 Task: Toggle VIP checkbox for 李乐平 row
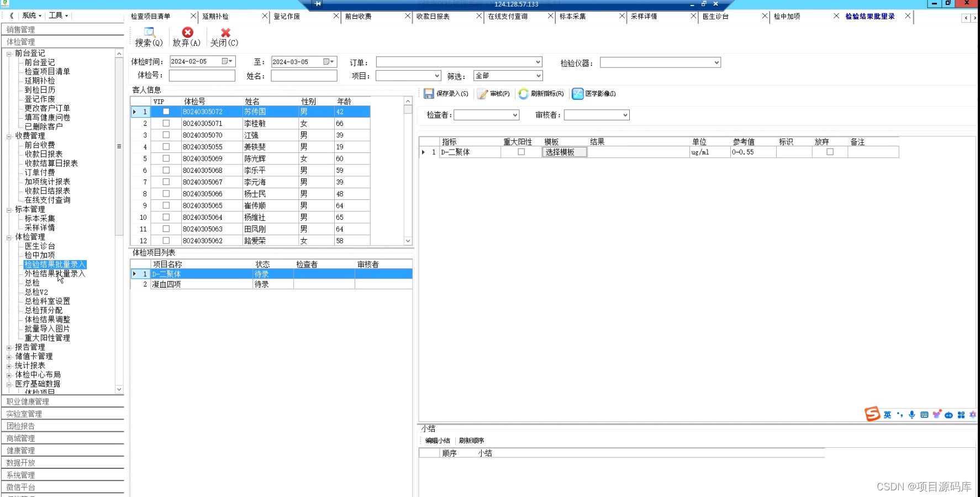(x=166, y=170)
